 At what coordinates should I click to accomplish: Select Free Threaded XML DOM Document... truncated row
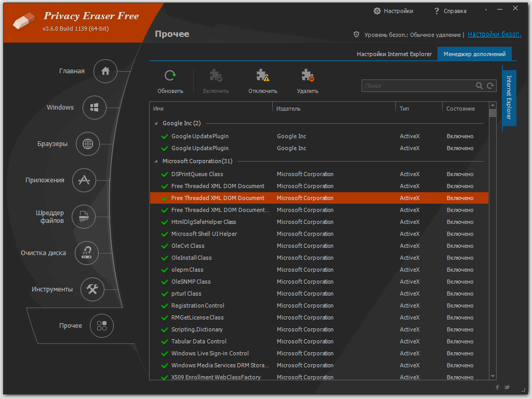(x=319, y=210)
